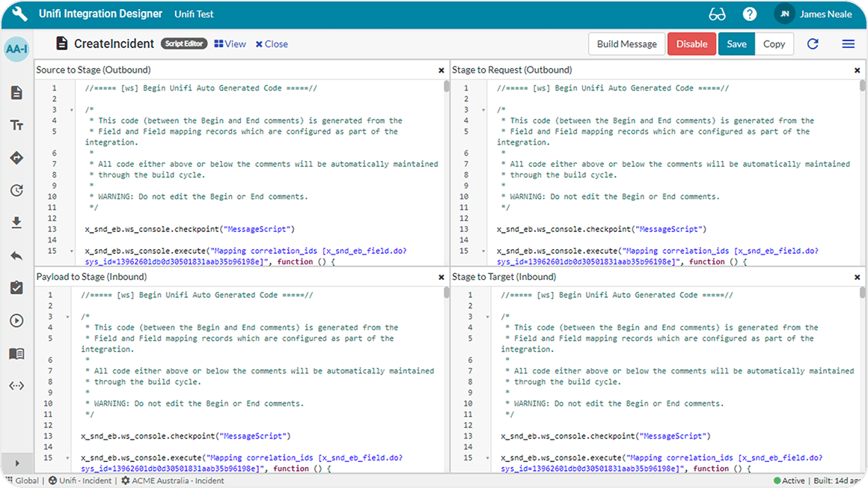The image size is (868, 488).
Task: Open the diamond direction arrow sidebar icon
Action: (x=16, y=158)
